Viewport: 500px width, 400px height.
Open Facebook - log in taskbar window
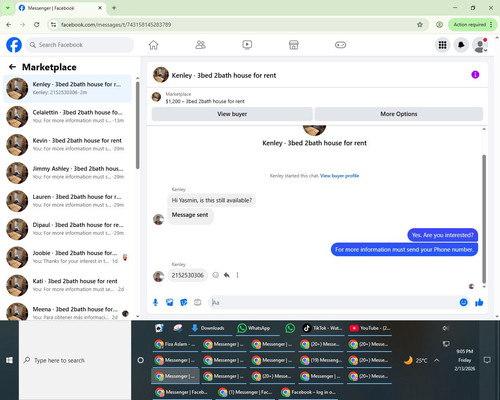309,392
